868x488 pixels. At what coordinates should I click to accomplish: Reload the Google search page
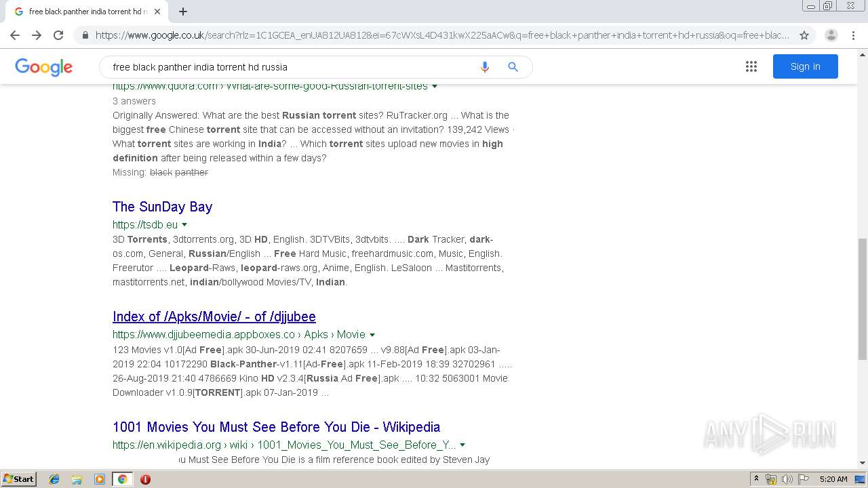click(x=58, y=35)
